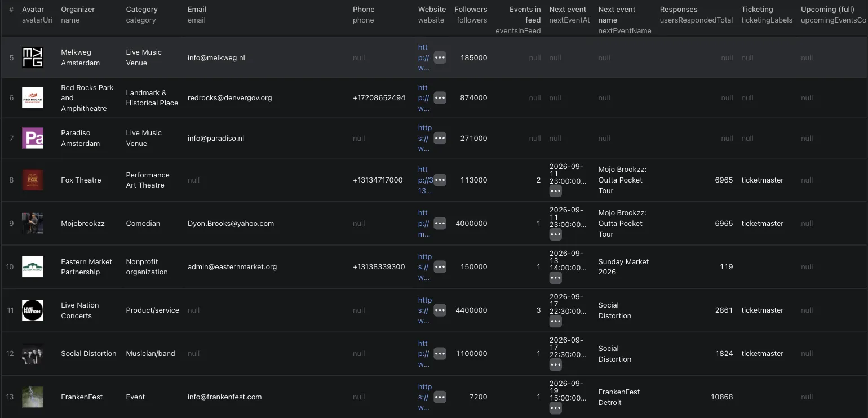Open the Paradiso Amsterdam website link
This screenshot has width=868, height=418.
point(424,138)
